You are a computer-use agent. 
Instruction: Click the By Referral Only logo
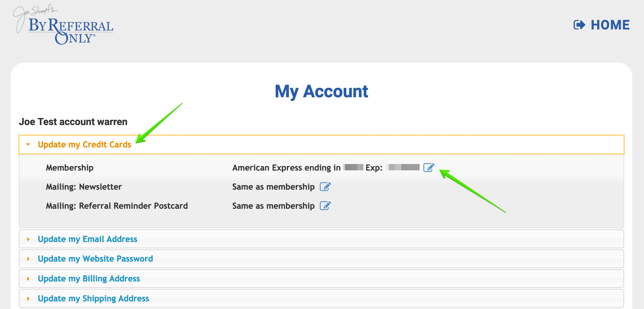click(x=64, y=25)
